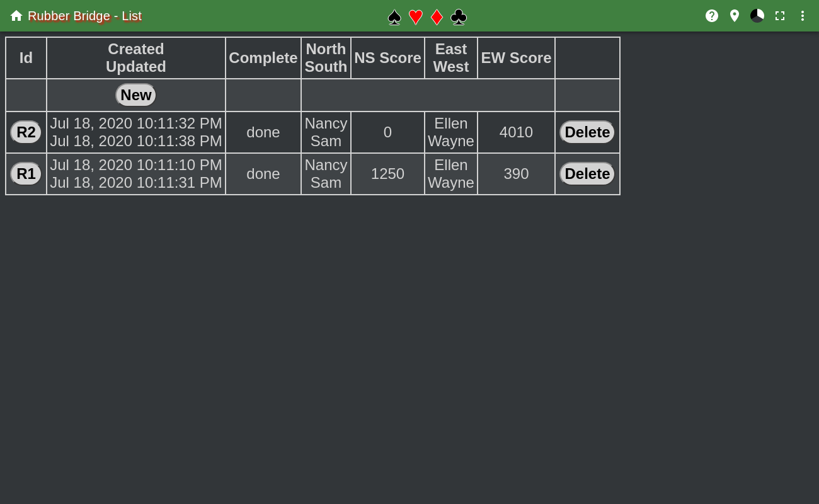Open rubber match R1
This screenshot has width=819, height=504.
click(x=26, y=174)
